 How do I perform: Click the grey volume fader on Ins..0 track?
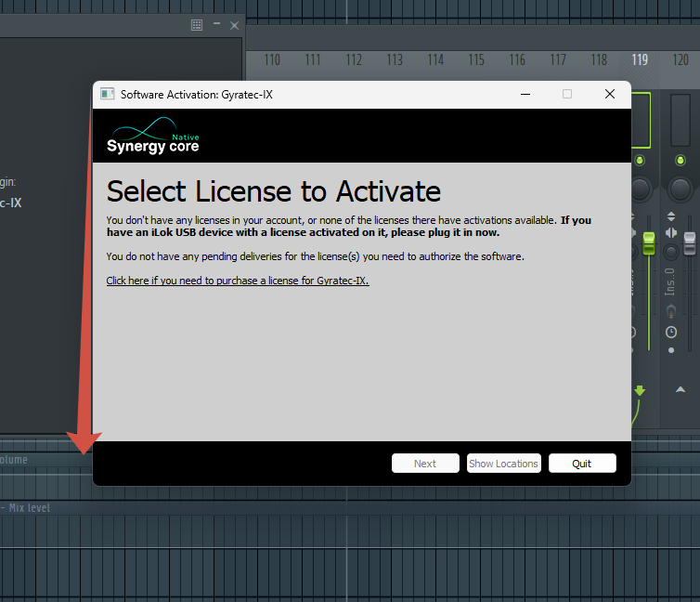690,243
